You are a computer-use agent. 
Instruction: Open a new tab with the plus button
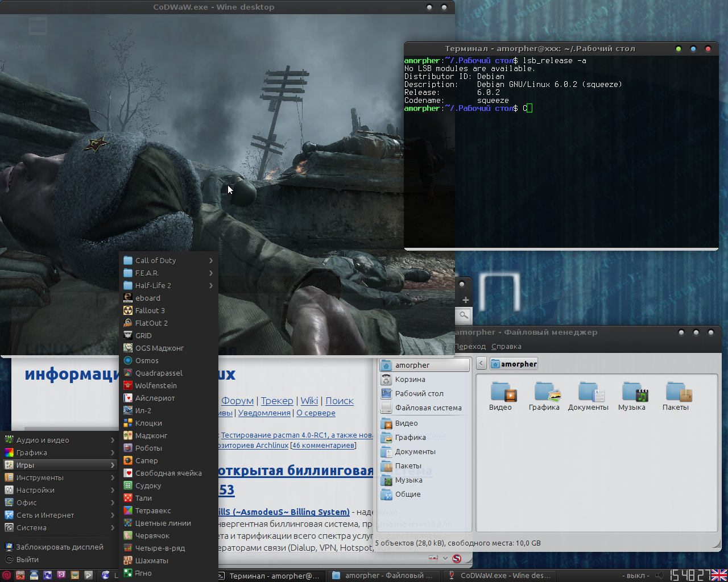465,300
